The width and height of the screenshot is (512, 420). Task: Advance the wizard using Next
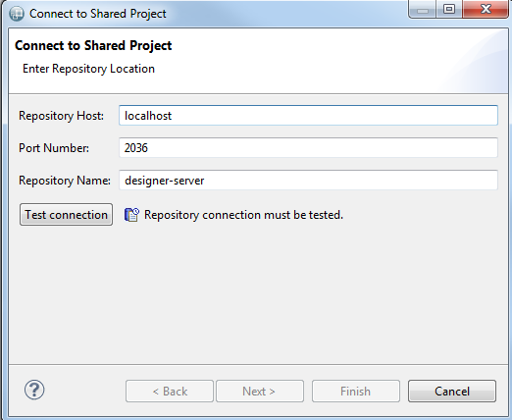pos(260,391)
